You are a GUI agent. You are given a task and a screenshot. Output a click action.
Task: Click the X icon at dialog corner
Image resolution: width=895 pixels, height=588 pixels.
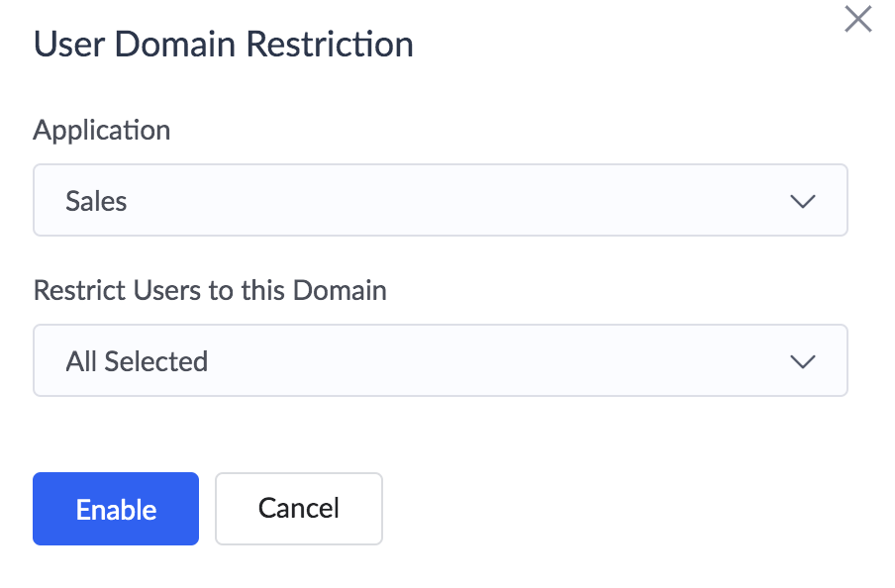pos(858,19)
